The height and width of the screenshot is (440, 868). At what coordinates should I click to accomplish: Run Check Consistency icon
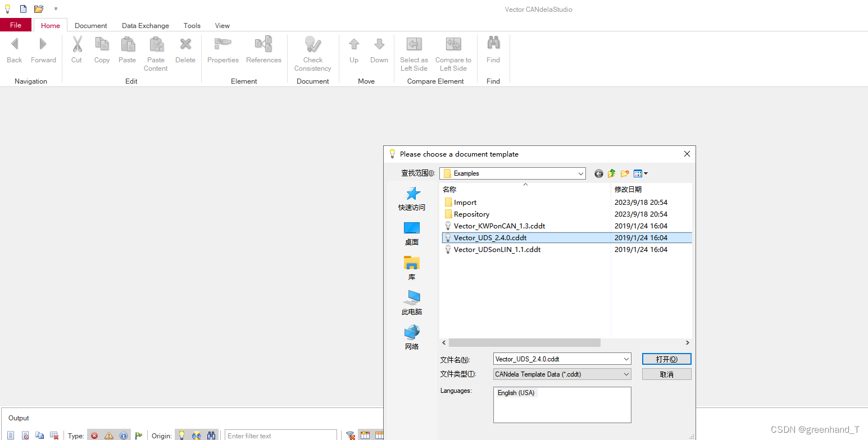312,44
